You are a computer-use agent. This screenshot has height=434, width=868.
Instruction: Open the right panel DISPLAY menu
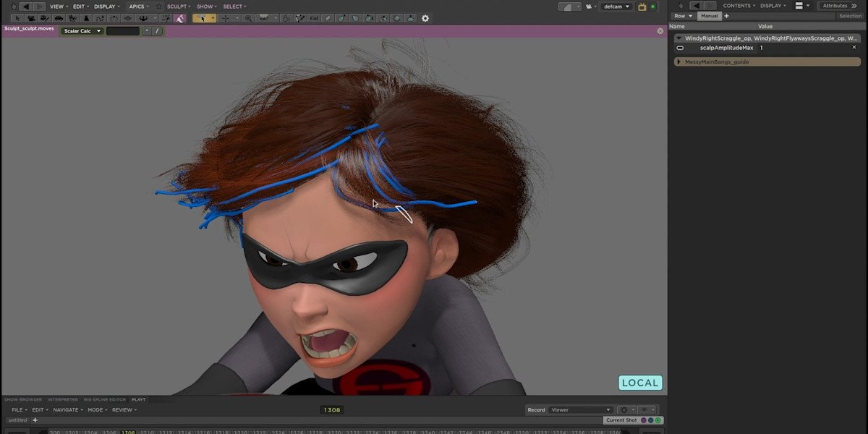773,6
